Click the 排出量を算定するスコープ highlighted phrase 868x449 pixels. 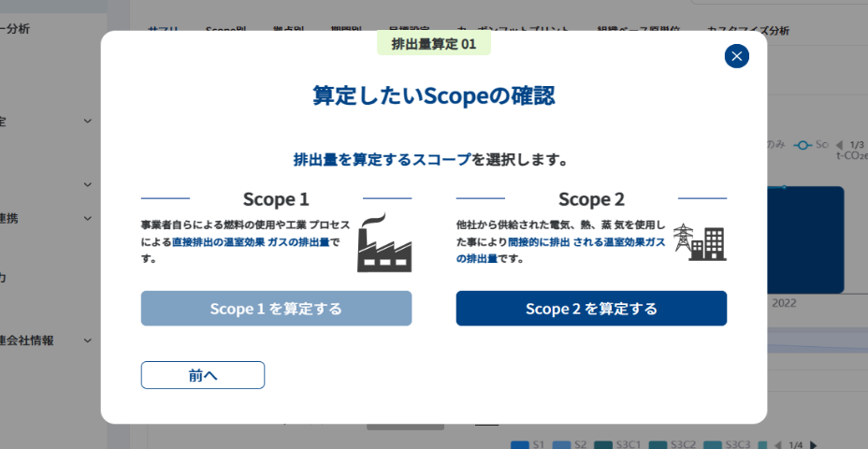[x=382, y=161]
